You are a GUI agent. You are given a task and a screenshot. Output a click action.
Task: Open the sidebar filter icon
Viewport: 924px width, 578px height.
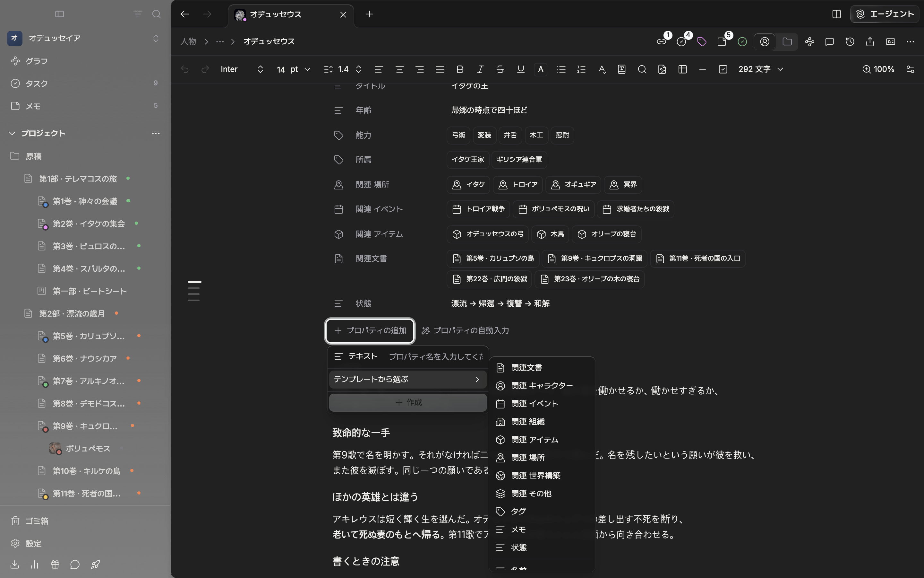[x=137, y=14]
